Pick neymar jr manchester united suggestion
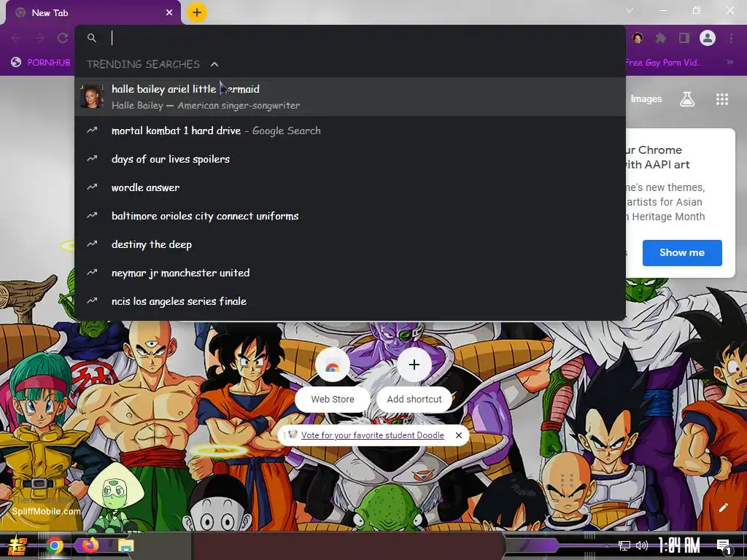747x560 pixels. [349, 273]
